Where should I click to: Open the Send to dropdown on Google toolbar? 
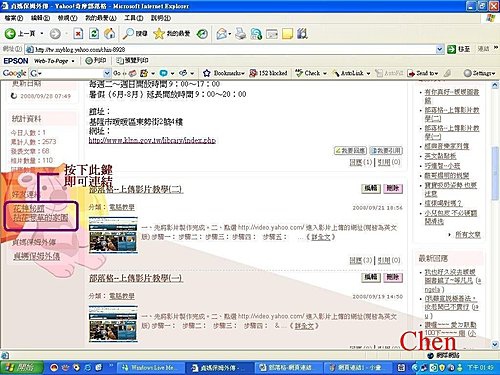(423, 73)
